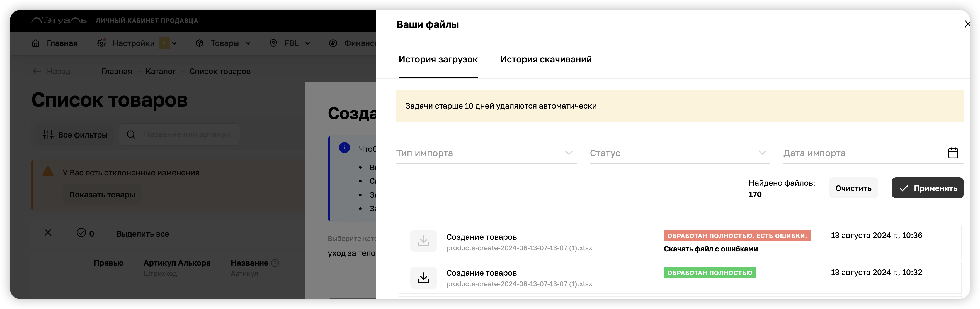Go to Каталог breadcrumb
Image resolution: width=980 pixels, height=309 pixels.
161,72
